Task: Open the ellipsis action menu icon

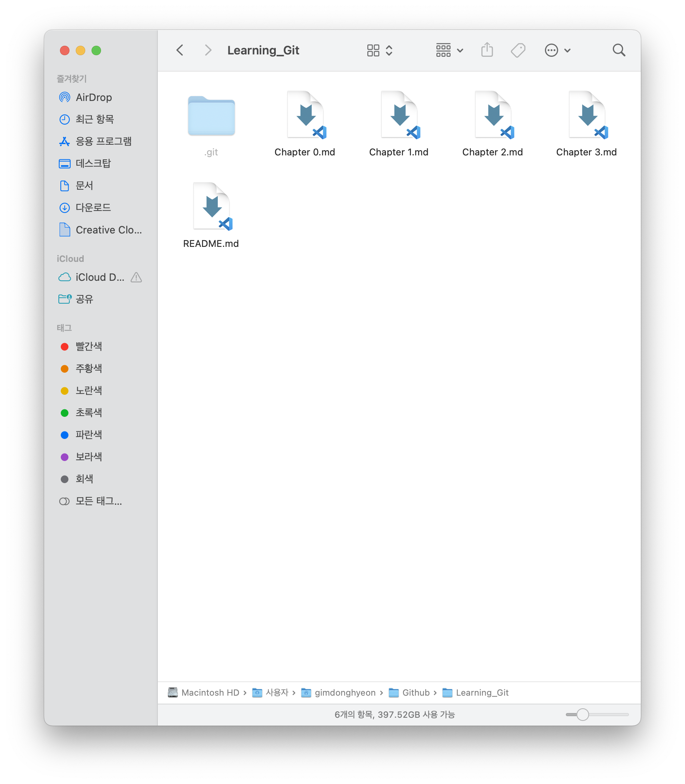Action: (x=551, y=50)
